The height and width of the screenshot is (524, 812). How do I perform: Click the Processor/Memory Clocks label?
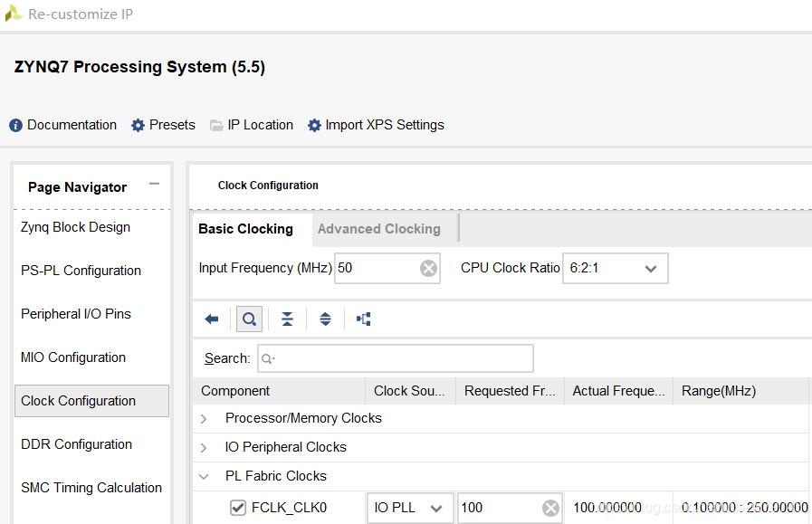pyautogui.click(x=303, y=418)
